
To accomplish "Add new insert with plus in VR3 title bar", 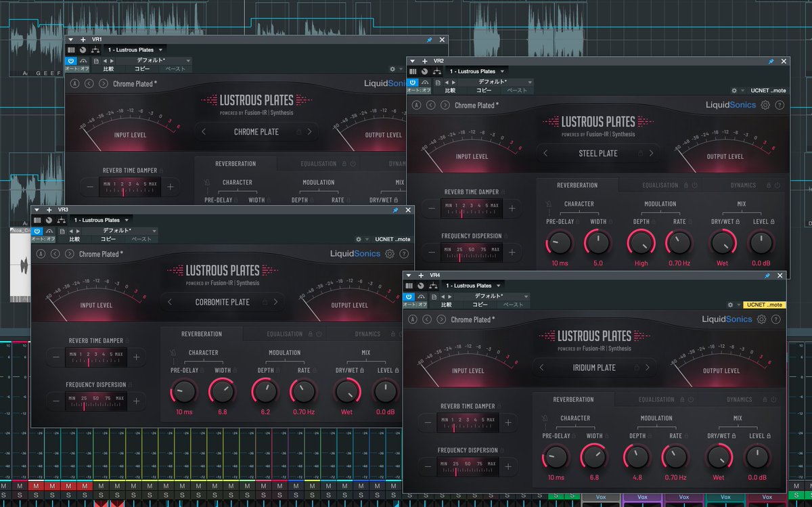I will [x=49, y=210].
